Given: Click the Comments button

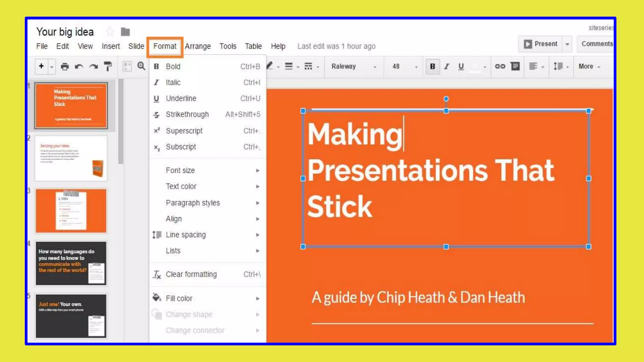Looking at the screenshot, I should pyautogui.click(x=597, y=44).
